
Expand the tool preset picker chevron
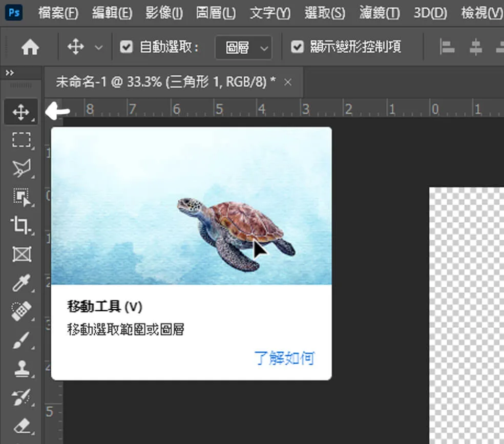click(x=99, y=48)
